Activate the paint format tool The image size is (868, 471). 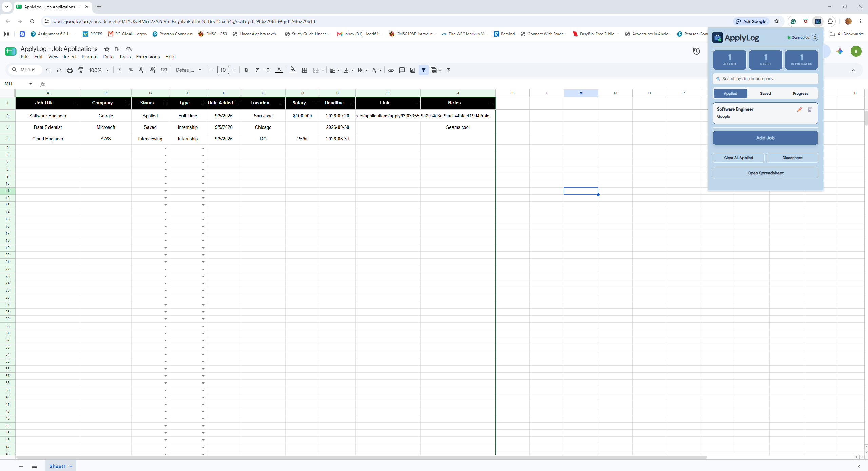pyautogui.click(x=81, y=70)
